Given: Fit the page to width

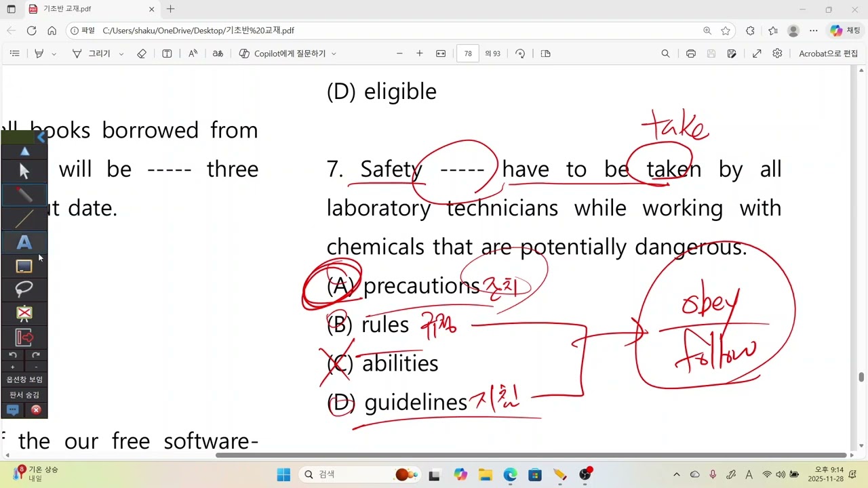Looking at the screenshot, I should [441, 54].
